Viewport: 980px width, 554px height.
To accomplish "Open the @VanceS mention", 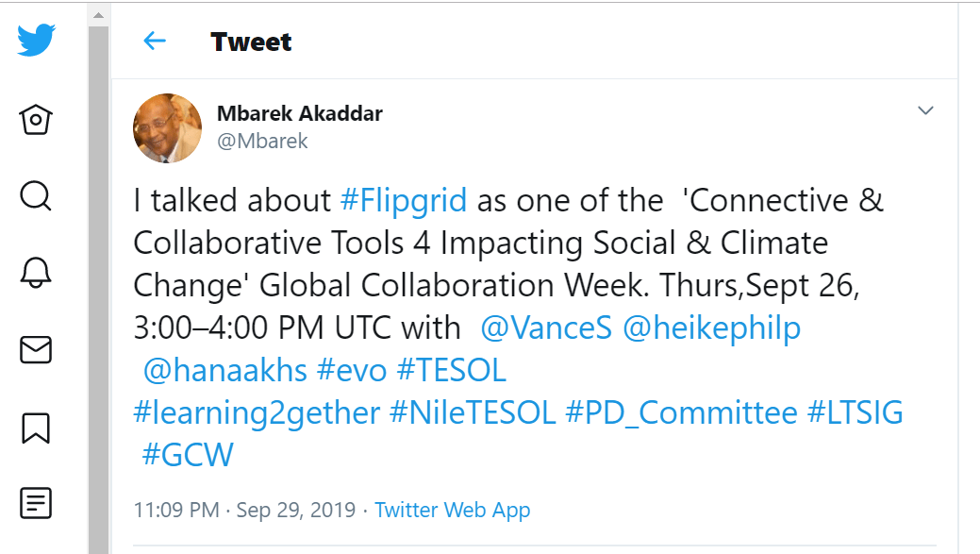I will 546,327.
